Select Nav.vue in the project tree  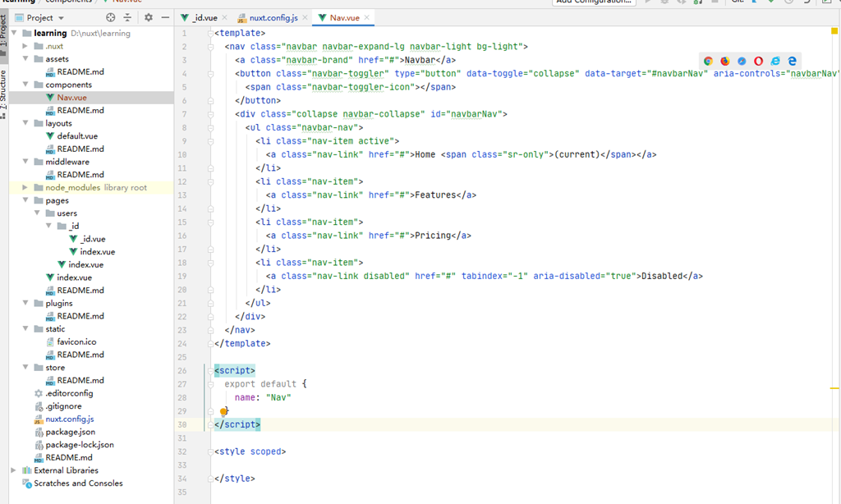coord(72,98)
